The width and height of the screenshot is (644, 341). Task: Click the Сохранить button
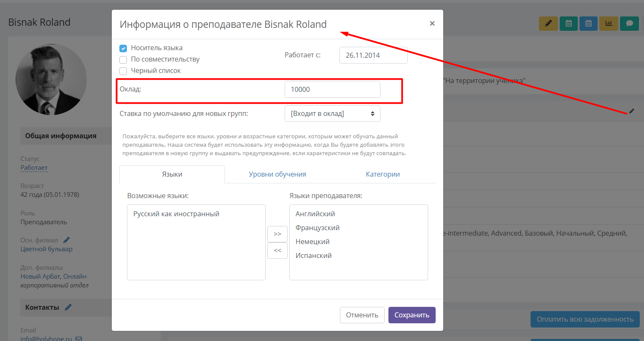tap(412, 315)
